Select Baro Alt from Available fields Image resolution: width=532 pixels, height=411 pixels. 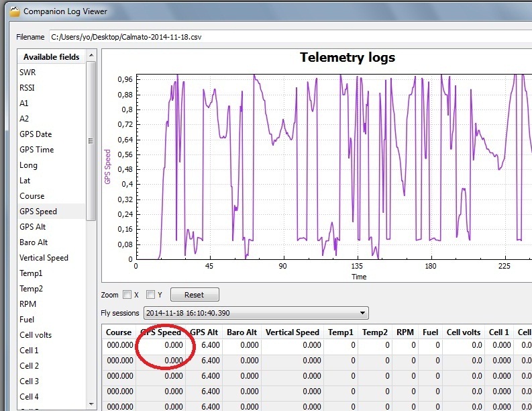34,242
